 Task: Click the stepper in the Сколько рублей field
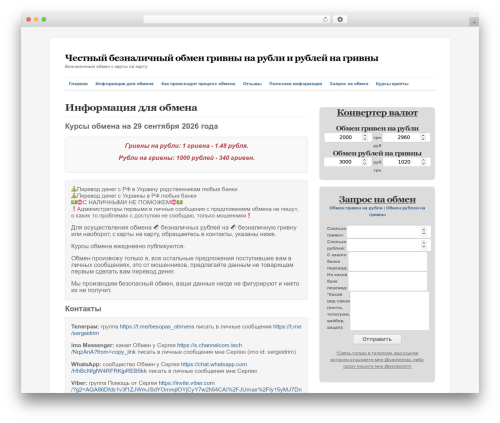(x=424, y=245)
